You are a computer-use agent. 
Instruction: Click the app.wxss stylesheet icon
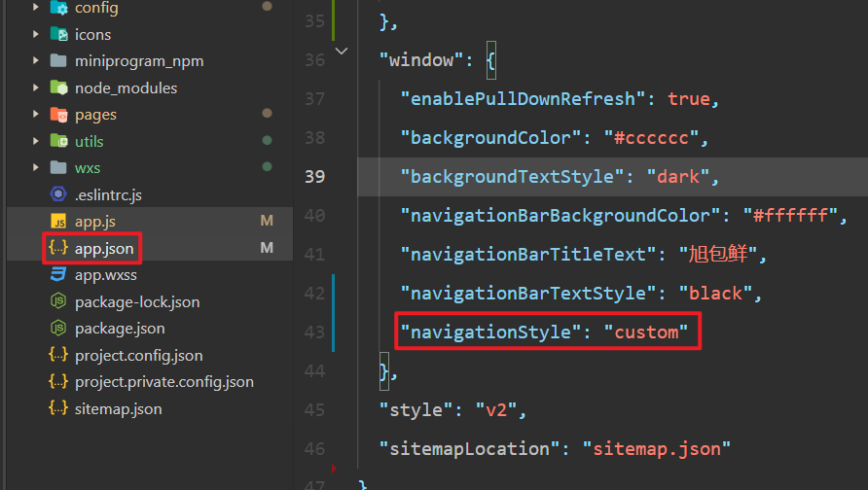tap(58, 274)
